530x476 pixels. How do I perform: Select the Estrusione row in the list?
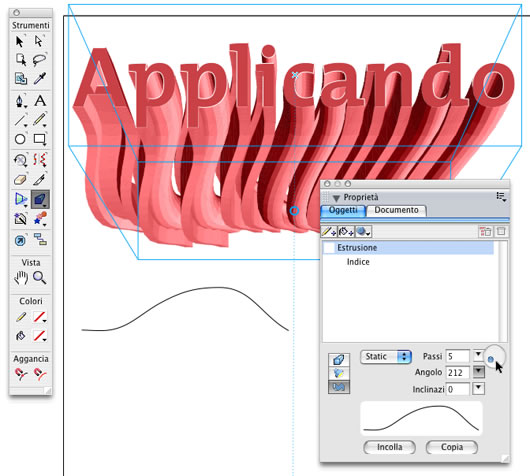(x=408, y=248)
